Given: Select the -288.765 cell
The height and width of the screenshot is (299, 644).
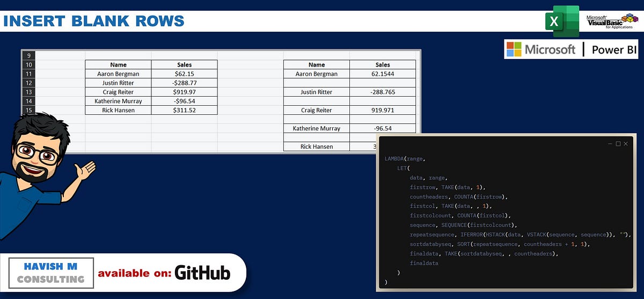Looking at the screenshot, I should (x=383, y=92).
